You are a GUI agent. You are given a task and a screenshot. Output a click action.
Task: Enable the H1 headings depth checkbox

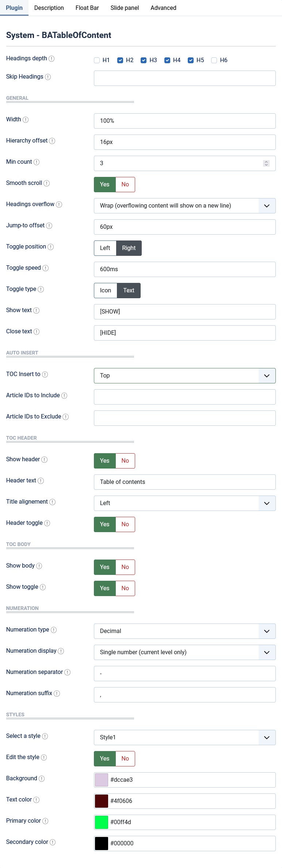click(x=97, y=60)
